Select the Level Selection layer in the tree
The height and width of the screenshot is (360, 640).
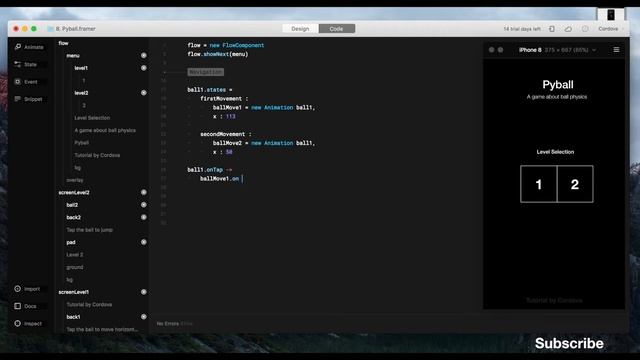coord(92,118)
